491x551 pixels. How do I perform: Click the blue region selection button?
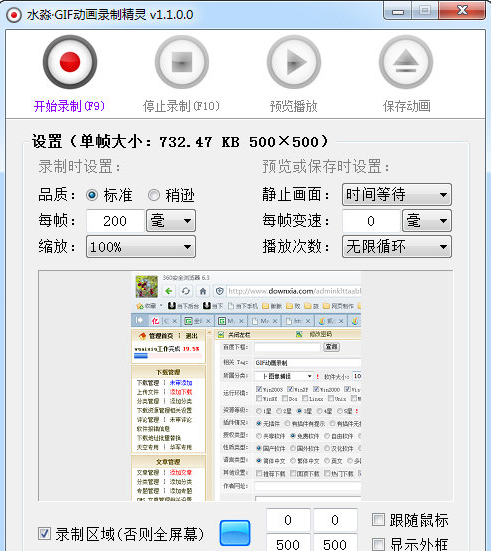coord(235,533)
